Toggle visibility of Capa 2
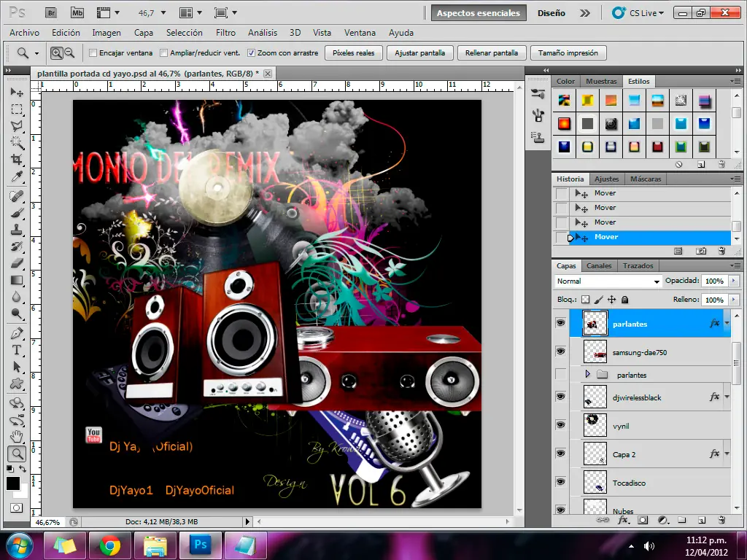The height and width of the screenshot is (560, 747). coord(561,454)
